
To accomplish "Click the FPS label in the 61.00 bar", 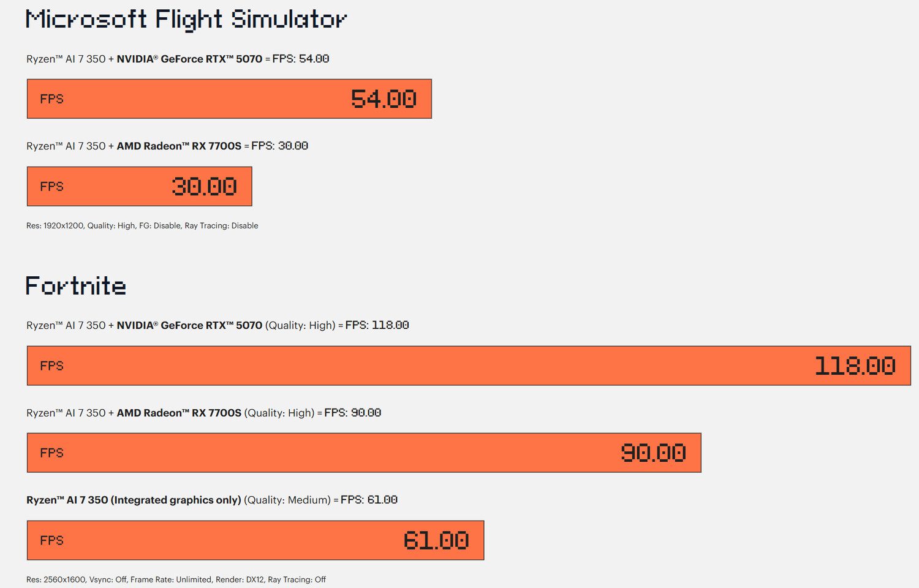I will click(x=52, y=541).
